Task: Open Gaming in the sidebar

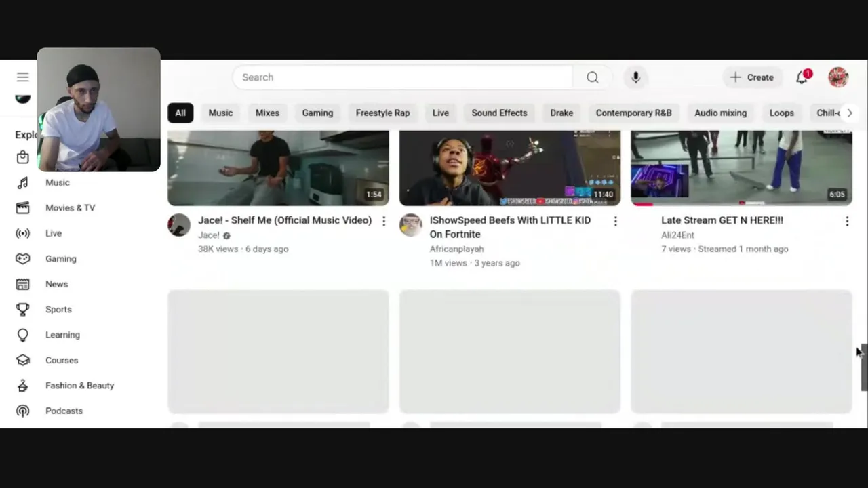Action: click(x=61, y=259)
